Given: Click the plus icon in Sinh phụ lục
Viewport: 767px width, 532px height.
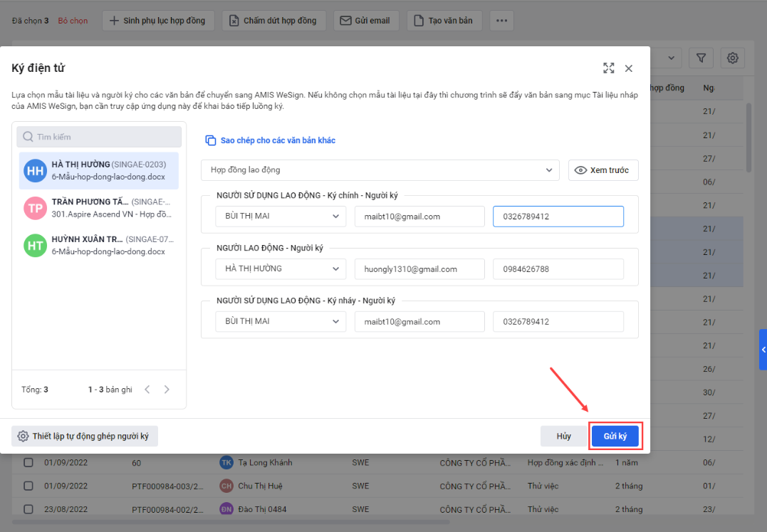Looking at the screenshot, I should pyautogui.click(x=114, y=21).
